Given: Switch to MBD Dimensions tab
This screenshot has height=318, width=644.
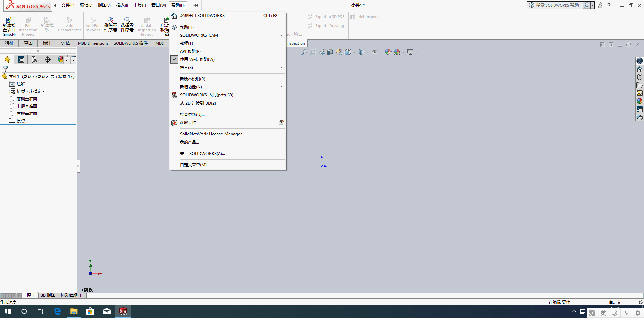Looking at the screenshot, I should point(93,43).
